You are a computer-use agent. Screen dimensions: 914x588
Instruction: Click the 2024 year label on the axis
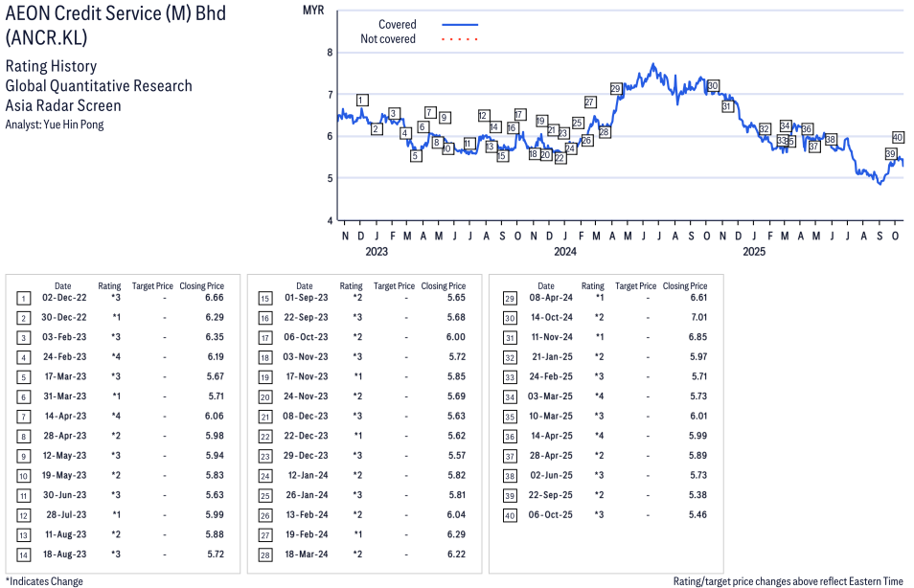[x=565, y=252]
